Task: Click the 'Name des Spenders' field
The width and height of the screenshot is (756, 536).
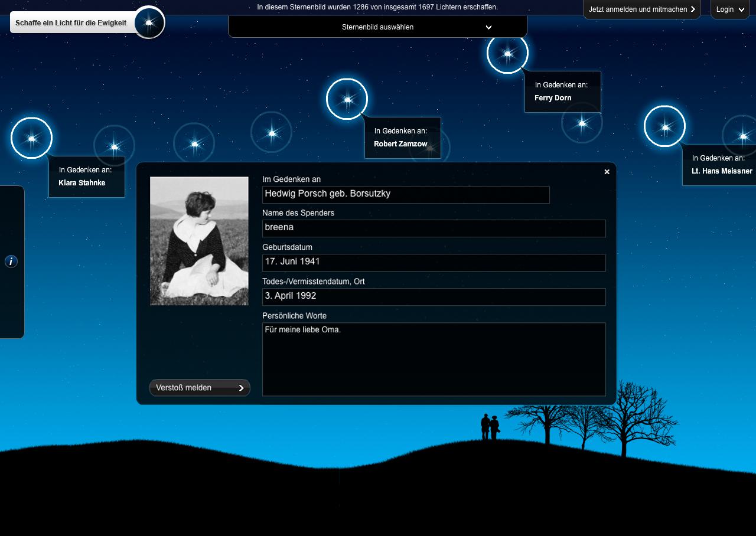Action: (434, 228)
